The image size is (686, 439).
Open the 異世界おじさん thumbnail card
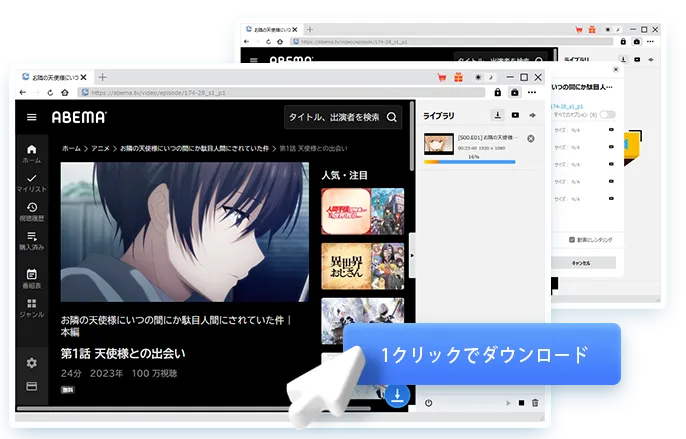[x=363, y=266]
